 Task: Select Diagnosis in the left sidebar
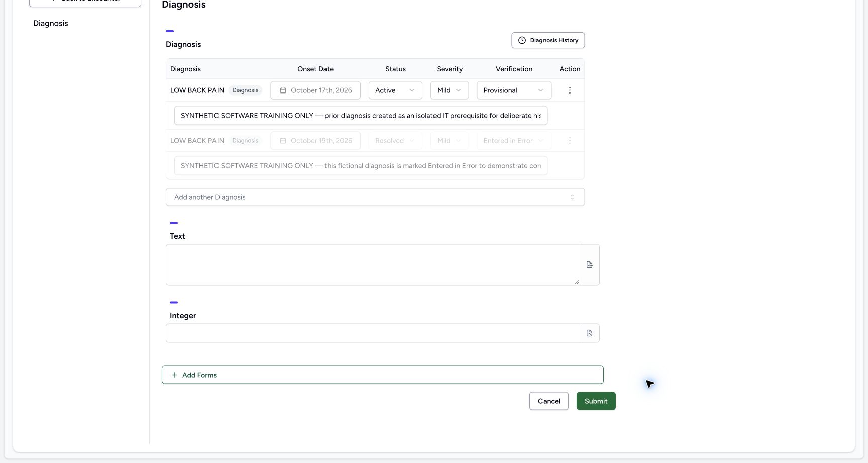point(51,23)
